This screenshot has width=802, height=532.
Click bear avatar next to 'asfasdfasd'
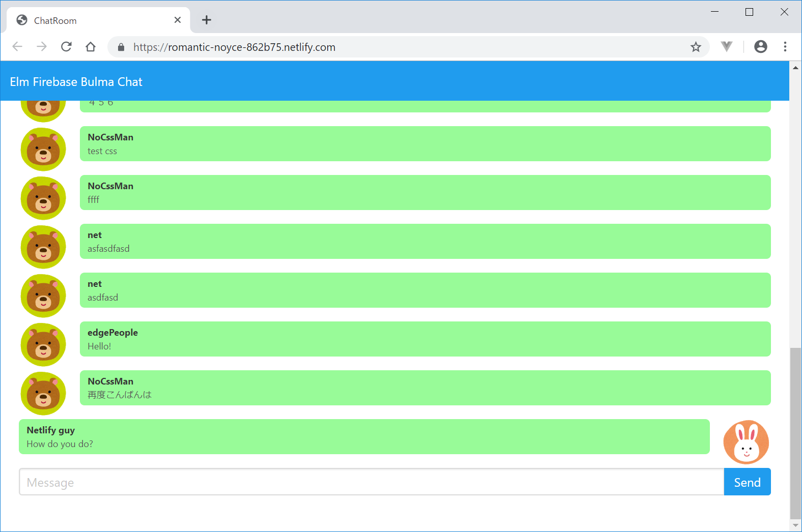click(x=43, y=247)
